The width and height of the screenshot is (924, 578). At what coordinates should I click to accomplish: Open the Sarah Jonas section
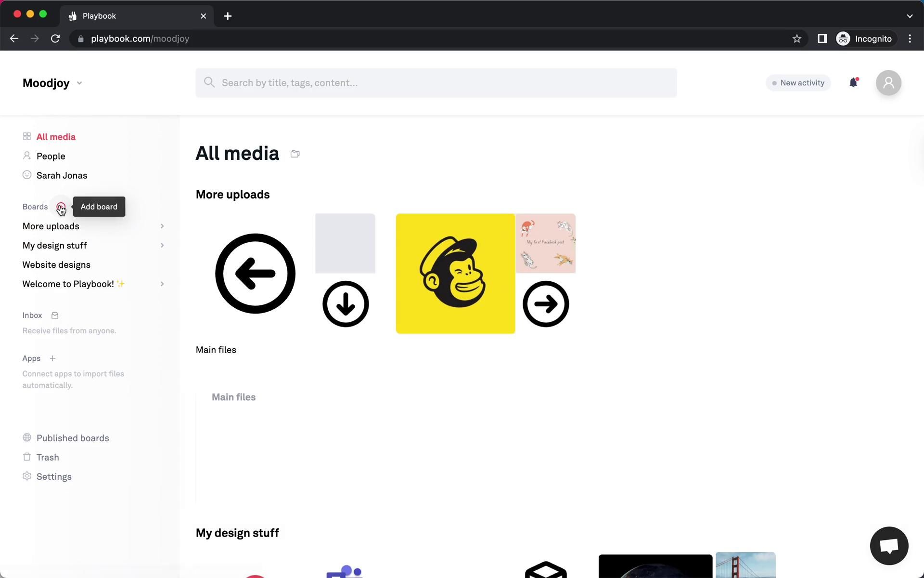(62, 175)
